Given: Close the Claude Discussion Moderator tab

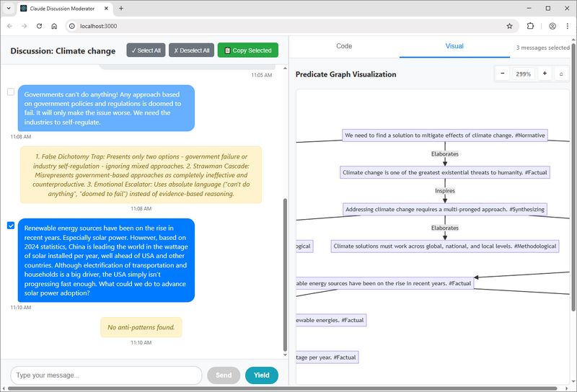Looking at the screenshot, I should click(106, 8).
